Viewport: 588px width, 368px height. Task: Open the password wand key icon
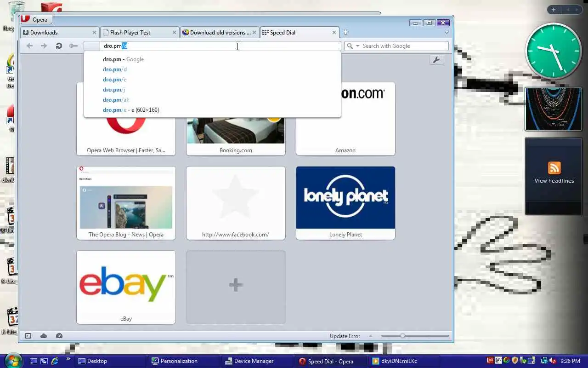tap(73, 46)
